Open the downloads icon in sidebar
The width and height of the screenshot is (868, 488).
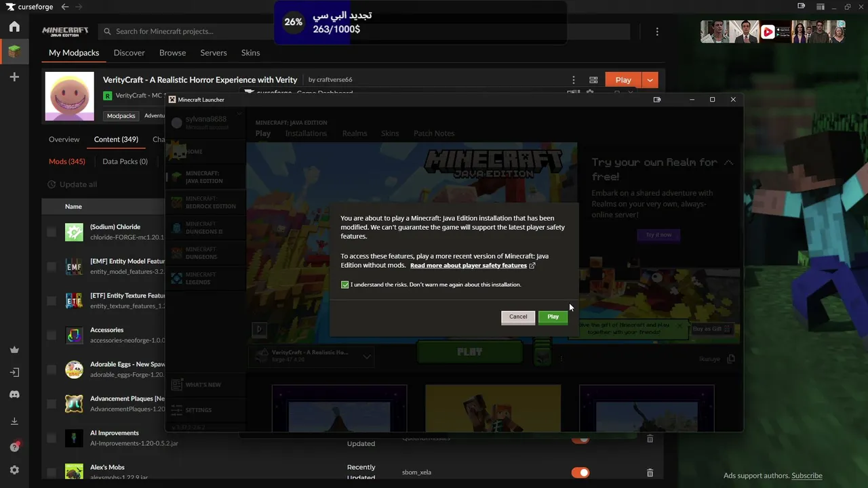(x=14, y=422)
